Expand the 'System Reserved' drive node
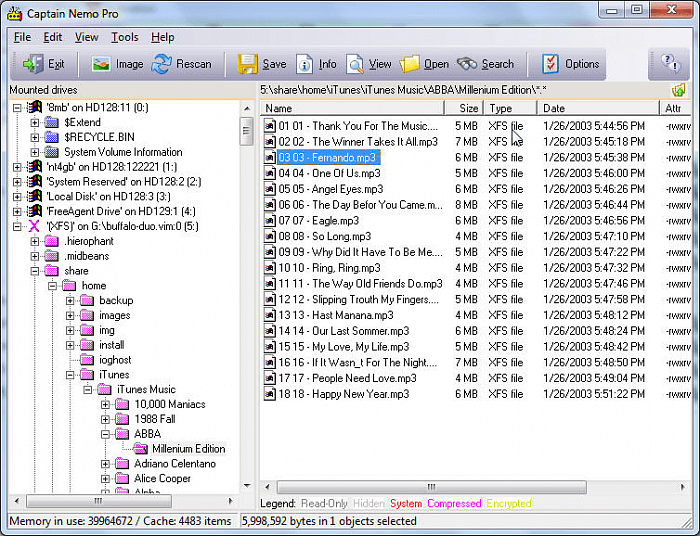 pos(17,182)
